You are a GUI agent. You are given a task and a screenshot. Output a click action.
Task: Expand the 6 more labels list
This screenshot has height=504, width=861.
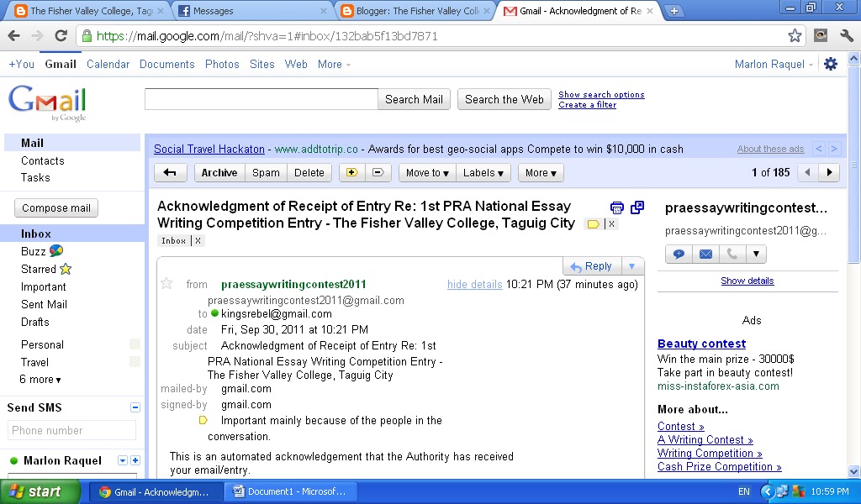click(40, 379)
